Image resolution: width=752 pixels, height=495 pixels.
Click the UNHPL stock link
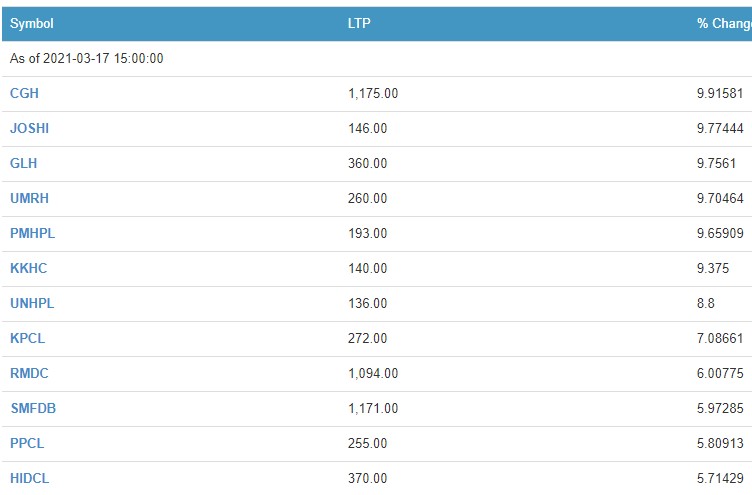[x=30, y=303]
